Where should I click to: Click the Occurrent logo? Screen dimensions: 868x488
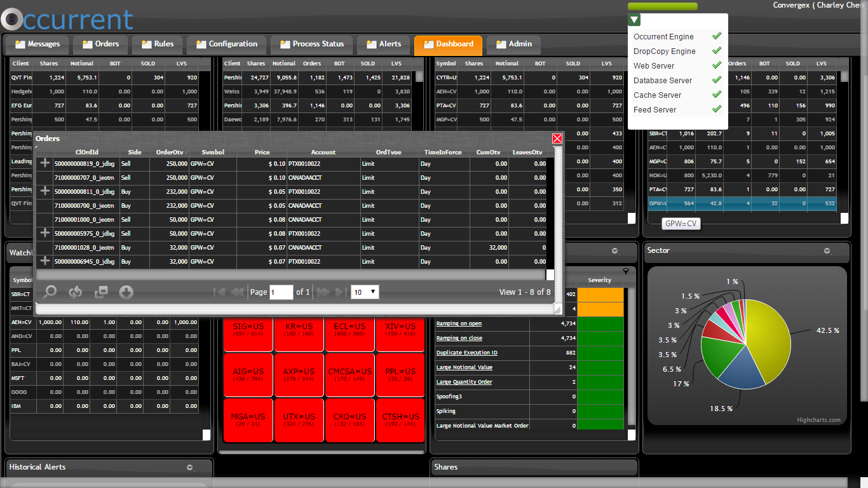click(x=67, y=20)
